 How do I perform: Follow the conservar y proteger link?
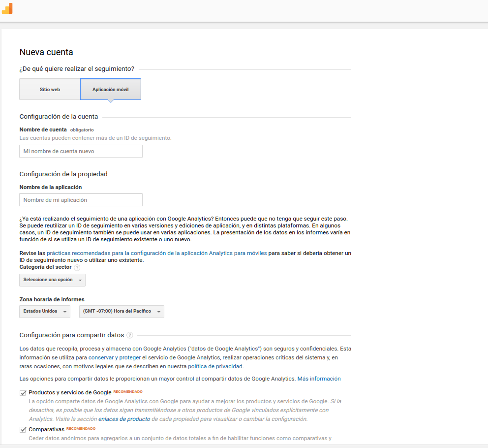[115, 357]
